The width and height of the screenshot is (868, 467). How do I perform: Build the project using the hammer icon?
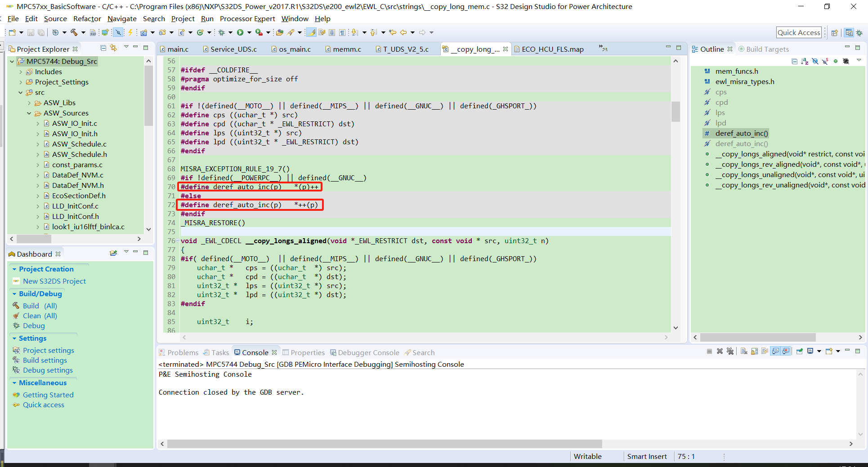click(x=74, y=32)
